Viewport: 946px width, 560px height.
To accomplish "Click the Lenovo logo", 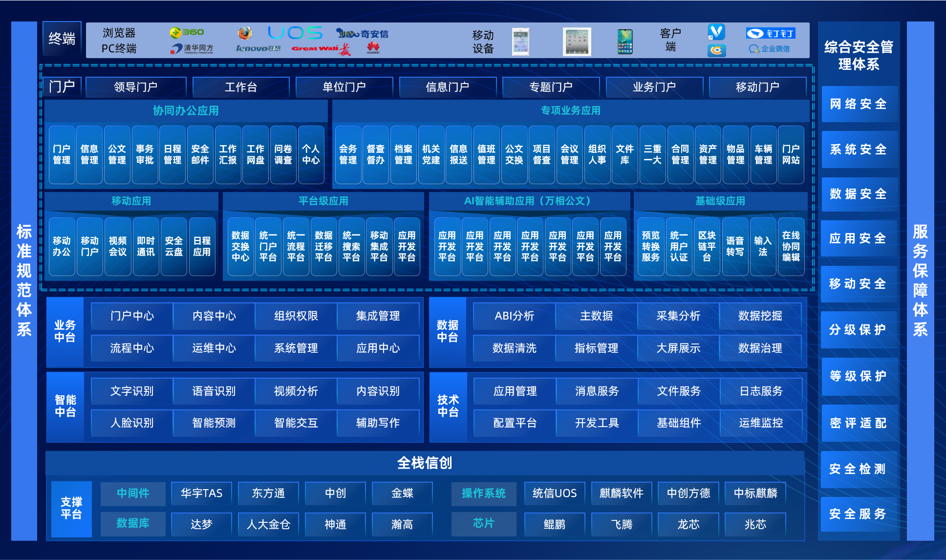I will click(258, 48).
